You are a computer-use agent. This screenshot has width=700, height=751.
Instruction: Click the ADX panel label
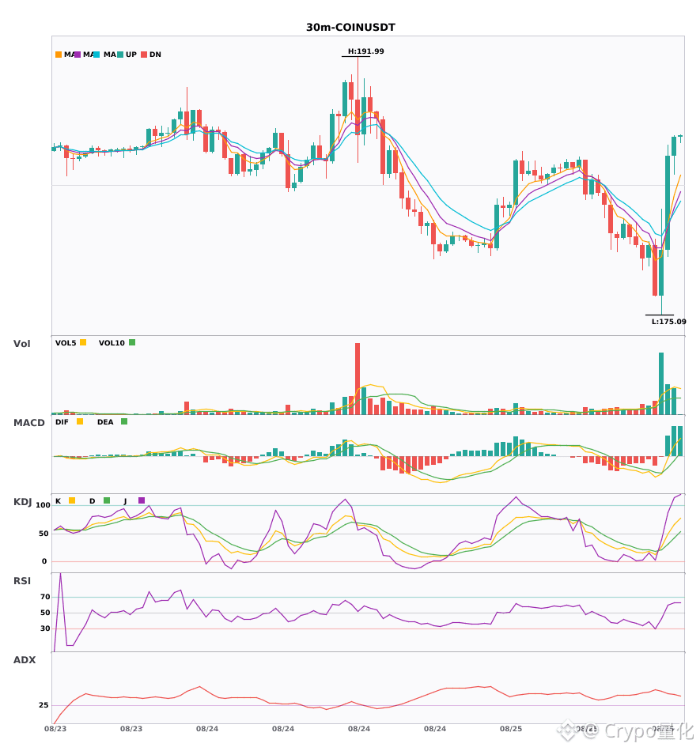click(25, 660)
